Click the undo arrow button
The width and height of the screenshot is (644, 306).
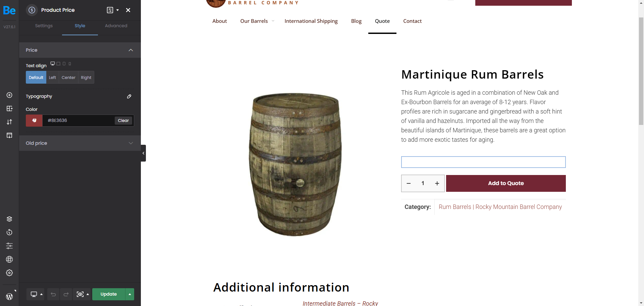53,294
